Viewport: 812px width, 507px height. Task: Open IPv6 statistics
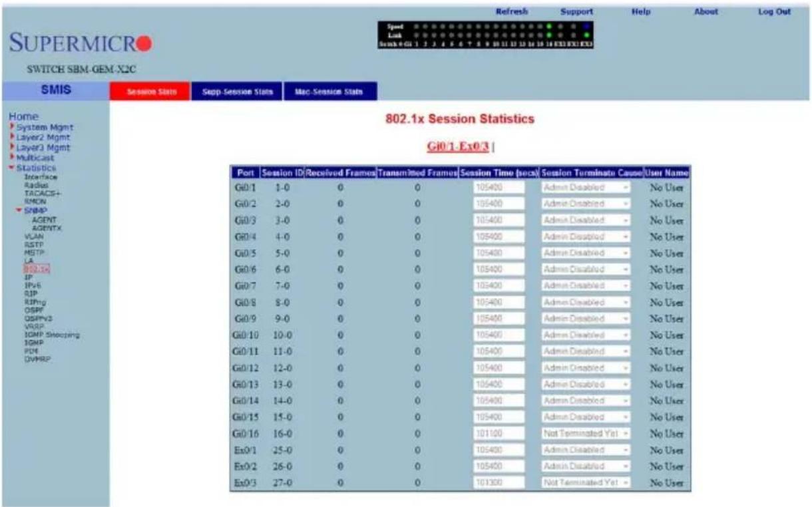(x=32, y=285)
